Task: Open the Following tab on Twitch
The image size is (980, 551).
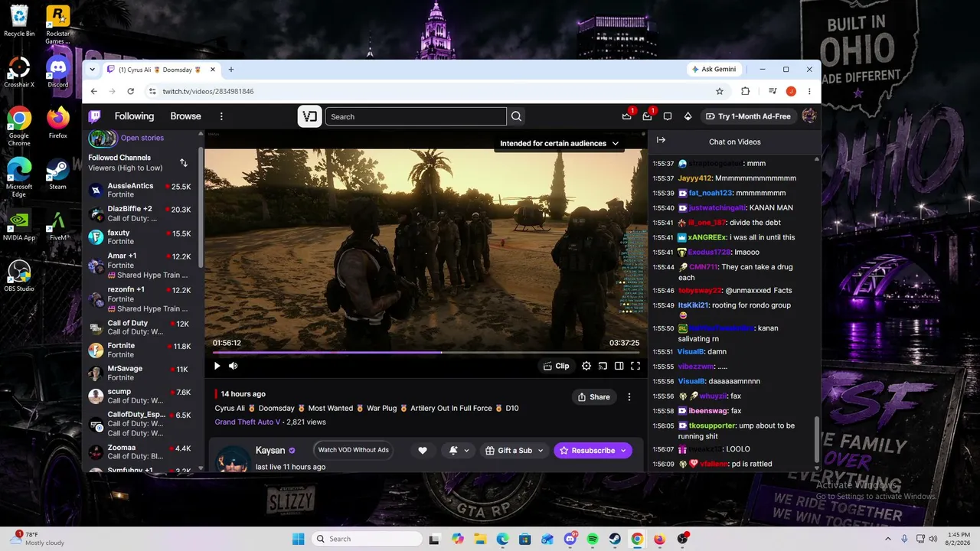Action: point(134,116)
